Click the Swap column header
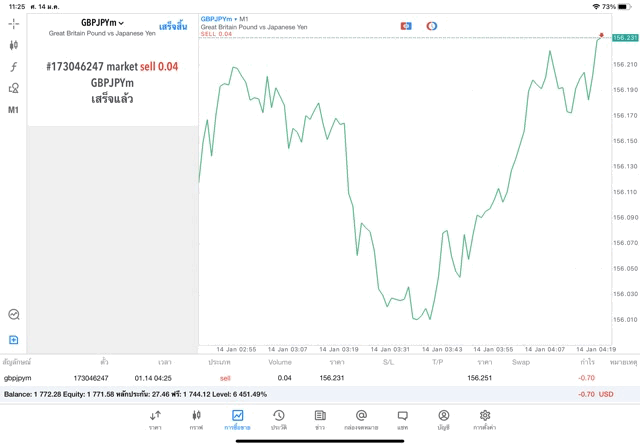Viewport: 640px width, 447px height. (x=521, y=362)
